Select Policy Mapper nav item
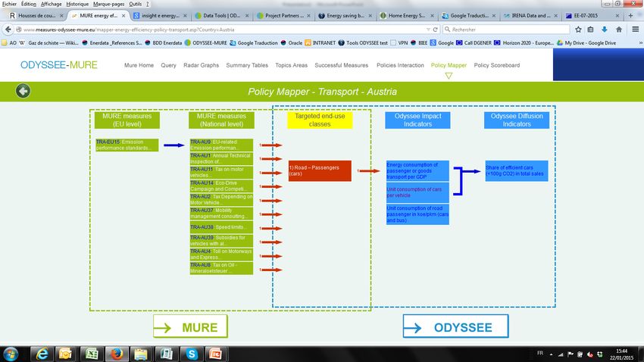Screen dimensions: 644x362 click(x=449, y=65)
